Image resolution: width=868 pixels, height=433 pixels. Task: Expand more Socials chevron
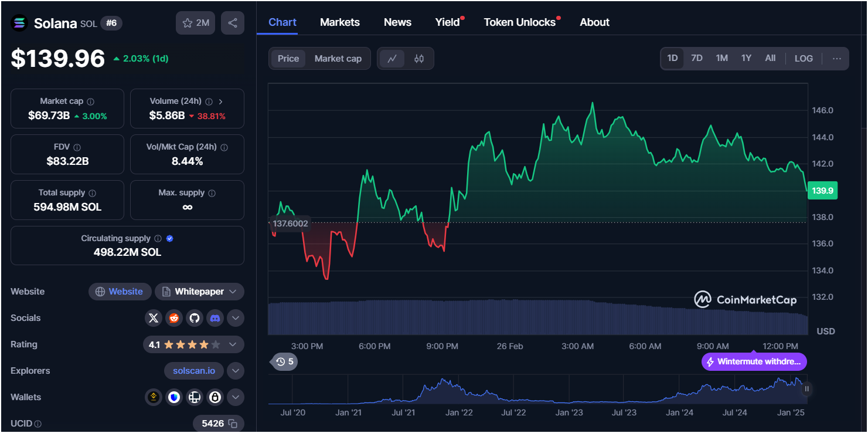(x=235, y=318)
